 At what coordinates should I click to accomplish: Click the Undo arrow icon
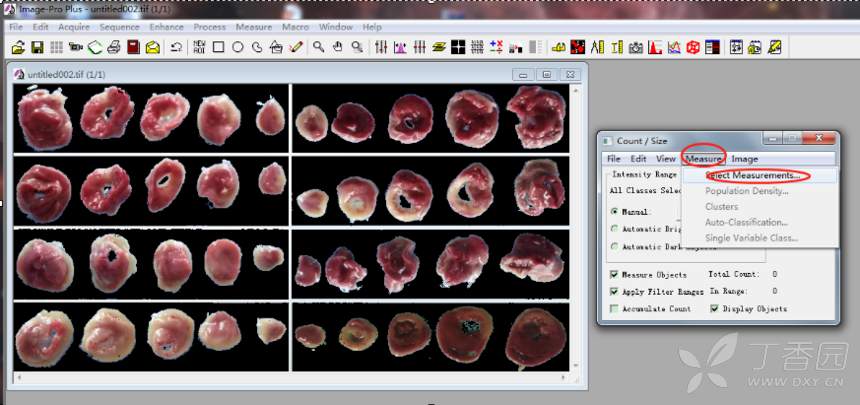tap(176, 47)
